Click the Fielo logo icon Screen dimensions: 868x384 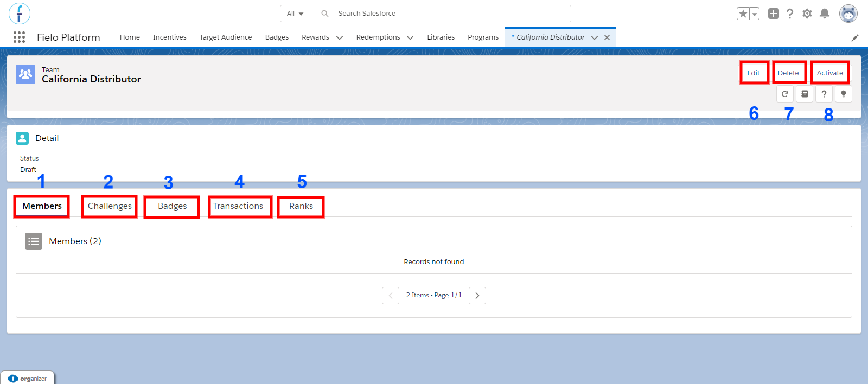pos(20,14)
